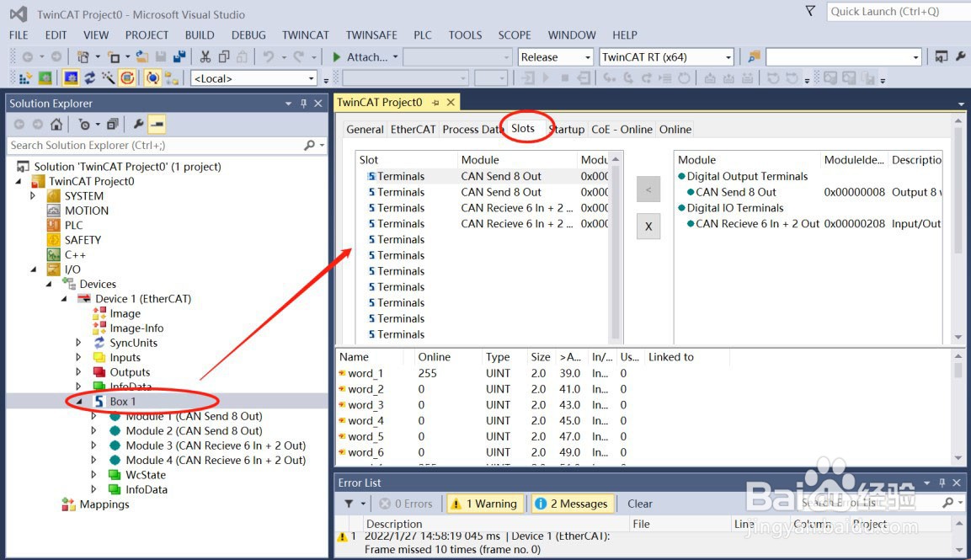Click the TwinCAT Restart Run Mode icon
This screenshot has width=971, height=560.
pos(45,78)
